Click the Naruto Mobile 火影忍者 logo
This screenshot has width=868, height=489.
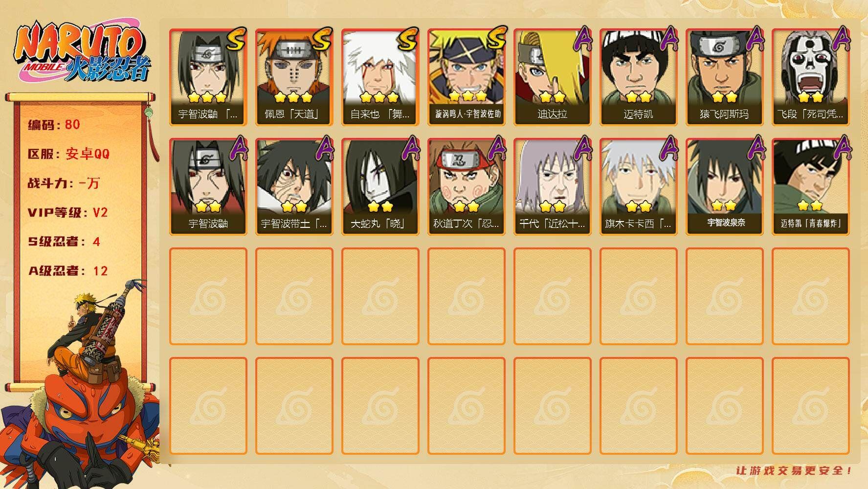[x=82, y=53]
